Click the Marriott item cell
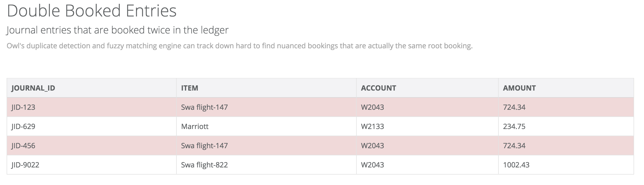Viewport: 644px width, 185px height. coord(195,127)
